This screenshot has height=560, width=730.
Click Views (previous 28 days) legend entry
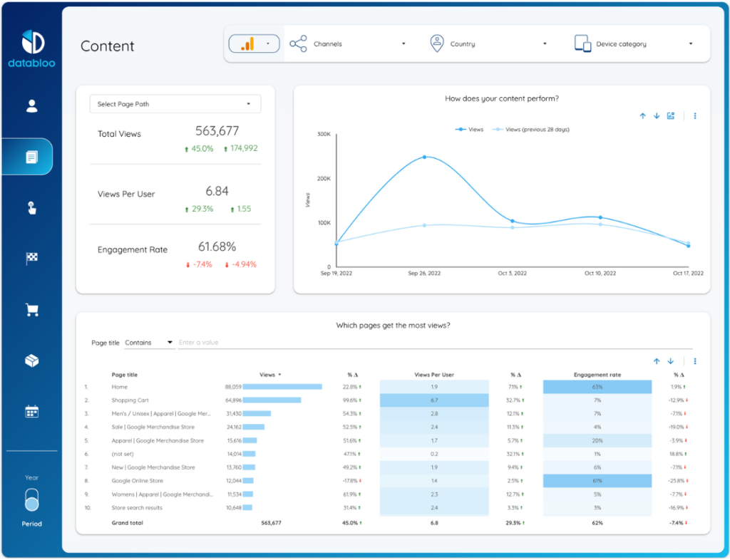[531, 130]
